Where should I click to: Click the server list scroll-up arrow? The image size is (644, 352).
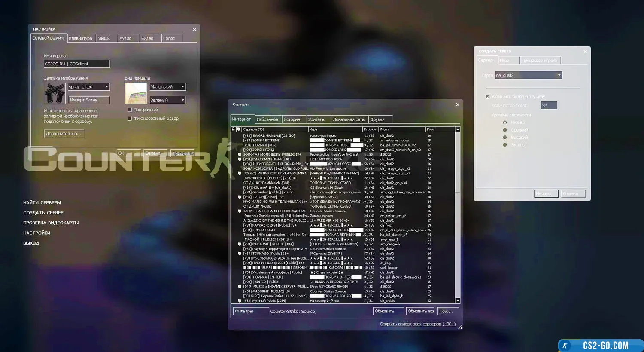(458, 129)
